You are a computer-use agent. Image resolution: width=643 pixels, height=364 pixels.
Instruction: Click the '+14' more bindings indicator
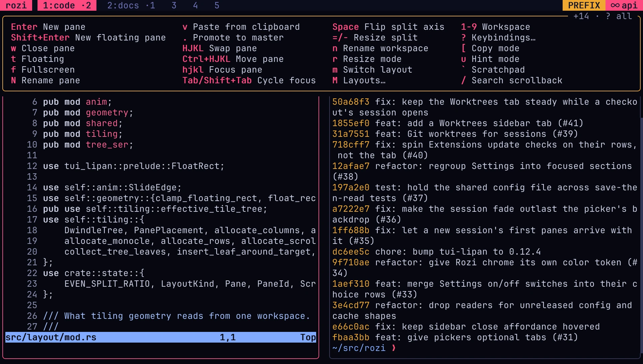(x=581, y=16)
